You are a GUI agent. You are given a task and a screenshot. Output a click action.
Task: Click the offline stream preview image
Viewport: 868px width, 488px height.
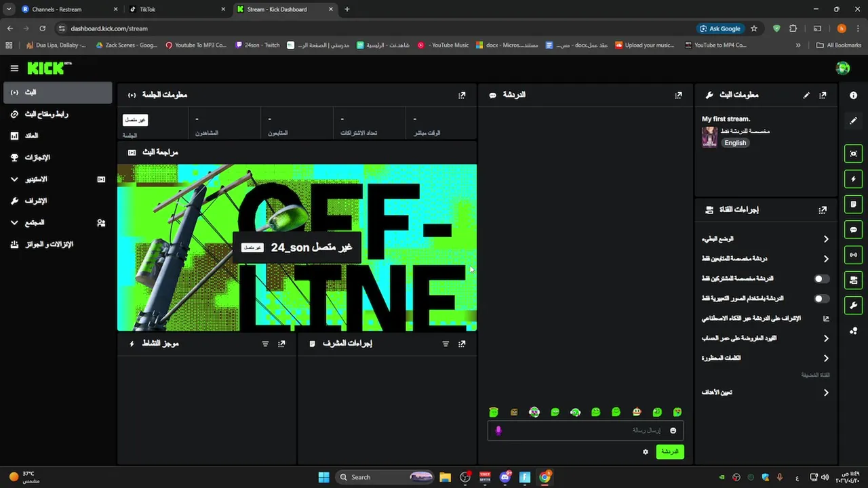pos(297,247)
